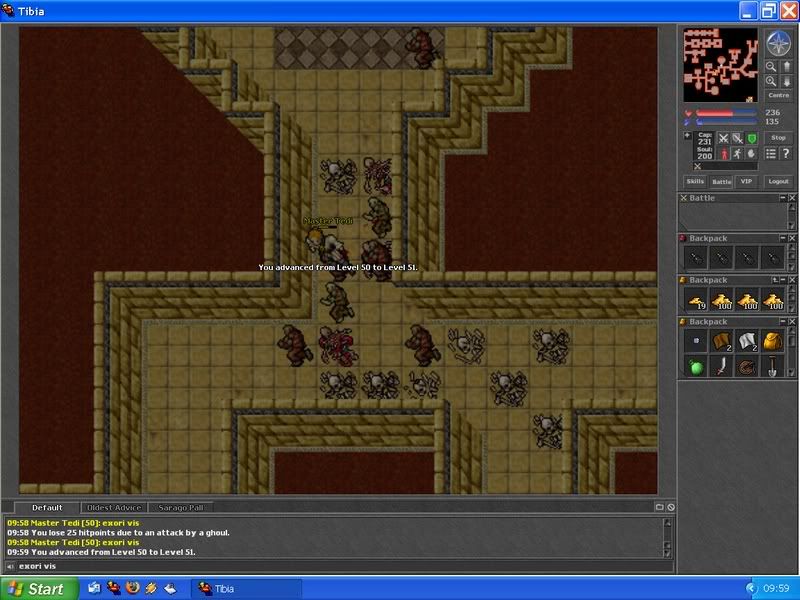The height and width of the screenshot is (600, 800).
Task: Toggle the say volume speaker icon
Action: click(x=10, y=566)
